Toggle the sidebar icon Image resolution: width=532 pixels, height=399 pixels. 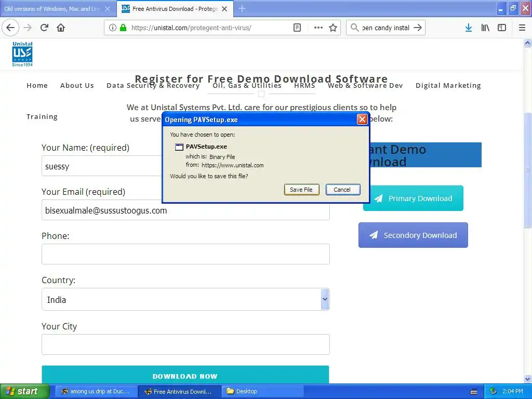502,28
